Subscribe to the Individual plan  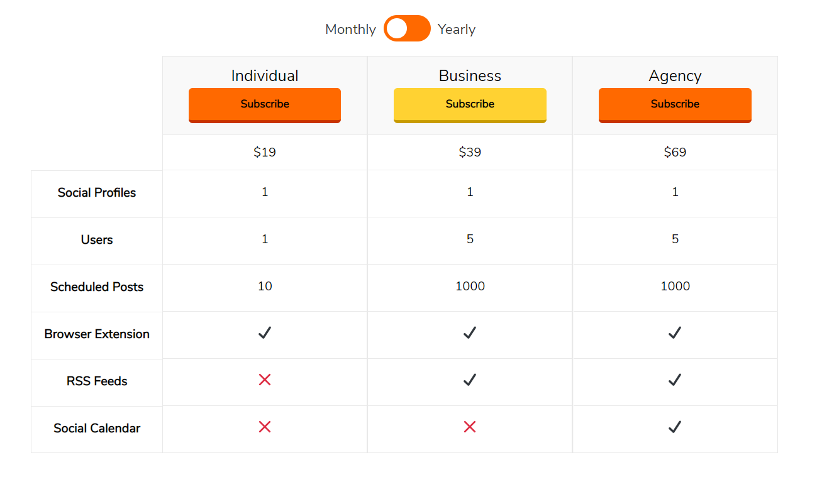click(265, 105)
